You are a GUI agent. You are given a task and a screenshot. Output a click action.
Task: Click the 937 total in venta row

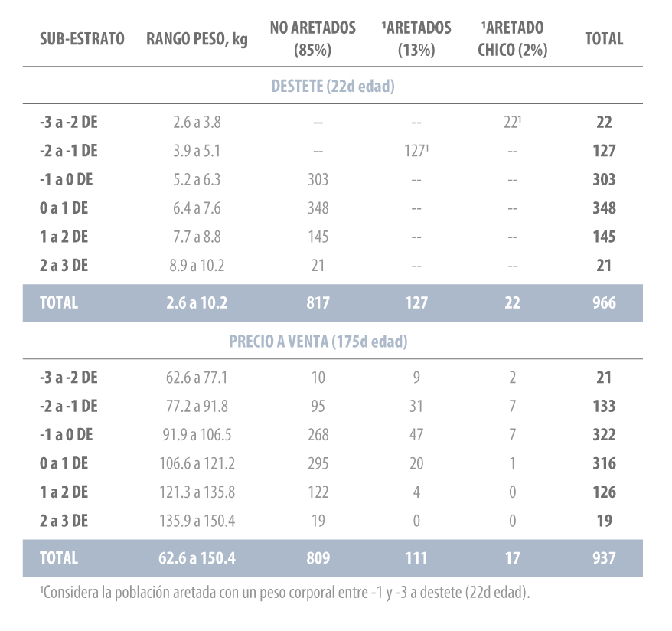[604, 558]
